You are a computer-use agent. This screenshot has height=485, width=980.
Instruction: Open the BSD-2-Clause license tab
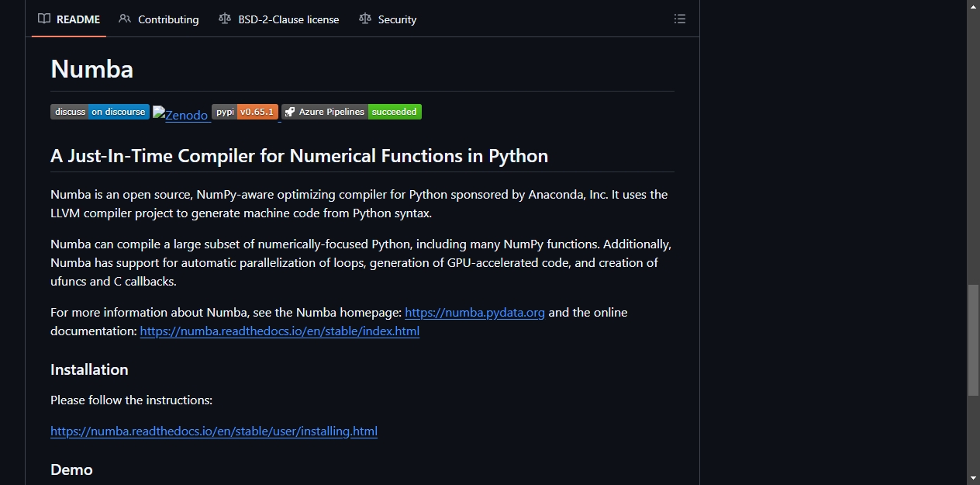(x=279, y=19)
